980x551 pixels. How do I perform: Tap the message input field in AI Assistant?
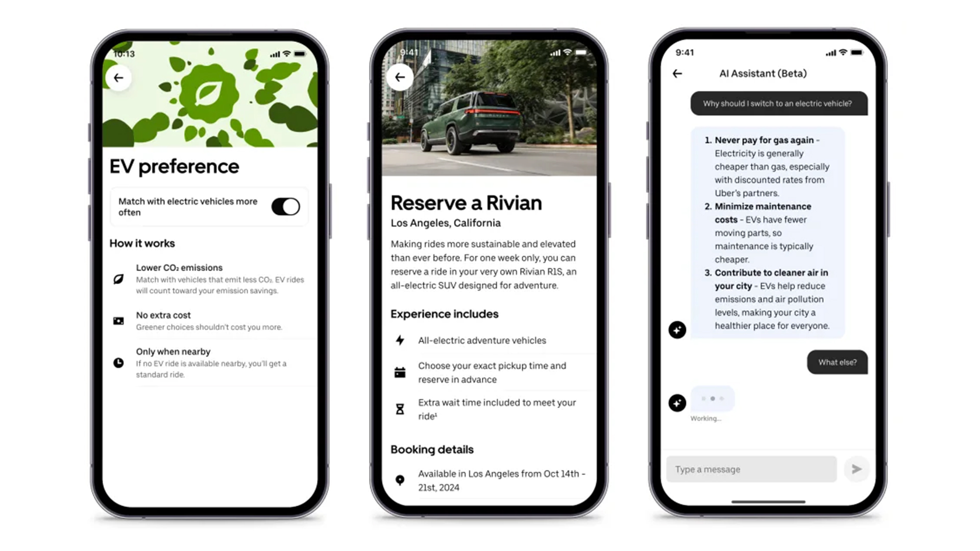752,469
